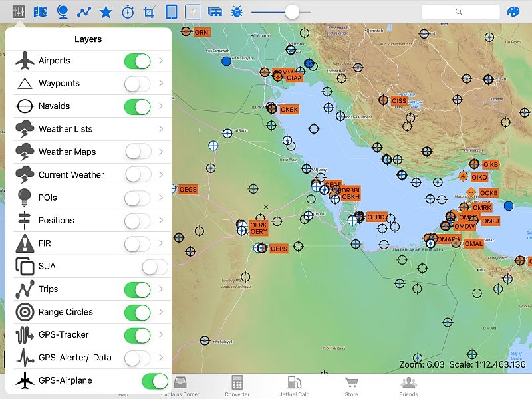532x399 pixels.
Task: Disable the Range Circles switch
Action: 138,313
